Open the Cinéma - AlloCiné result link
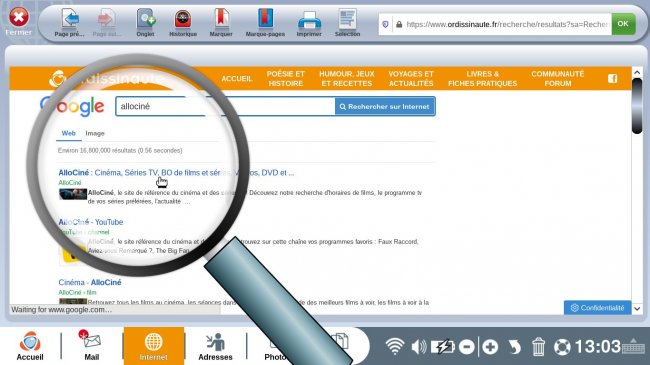Viewport: 650px width, 365px height. (x=90, y=282)
